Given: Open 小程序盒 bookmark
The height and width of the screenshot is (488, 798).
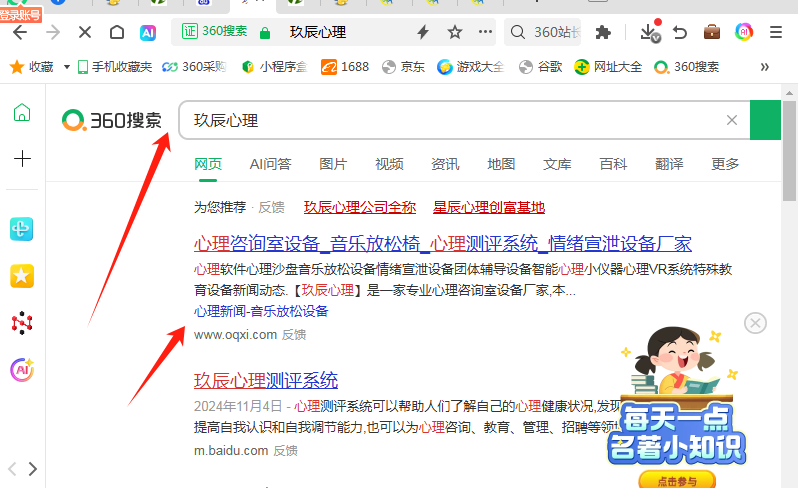Looking at the screenshot, I should (x=275, y=67).
